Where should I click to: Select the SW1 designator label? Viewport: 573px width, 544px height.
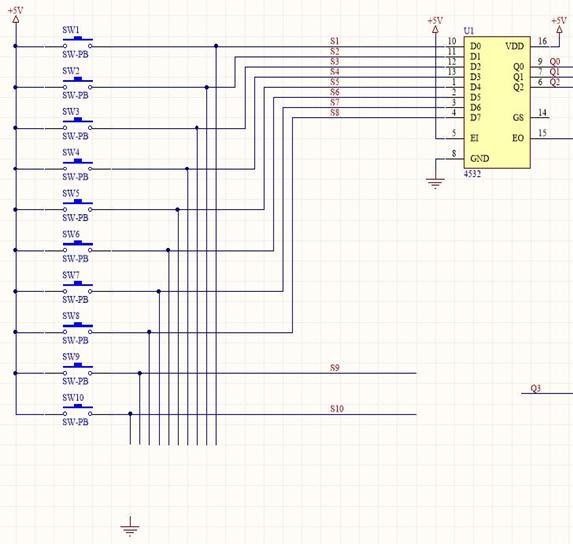click(x=71, y=30)
